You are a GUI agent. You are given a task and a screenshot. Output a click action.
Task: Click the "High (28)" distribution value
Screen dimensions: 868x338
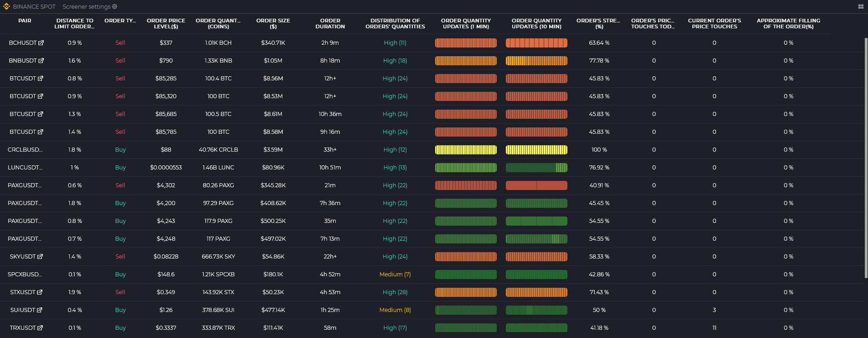coord(395,292)
